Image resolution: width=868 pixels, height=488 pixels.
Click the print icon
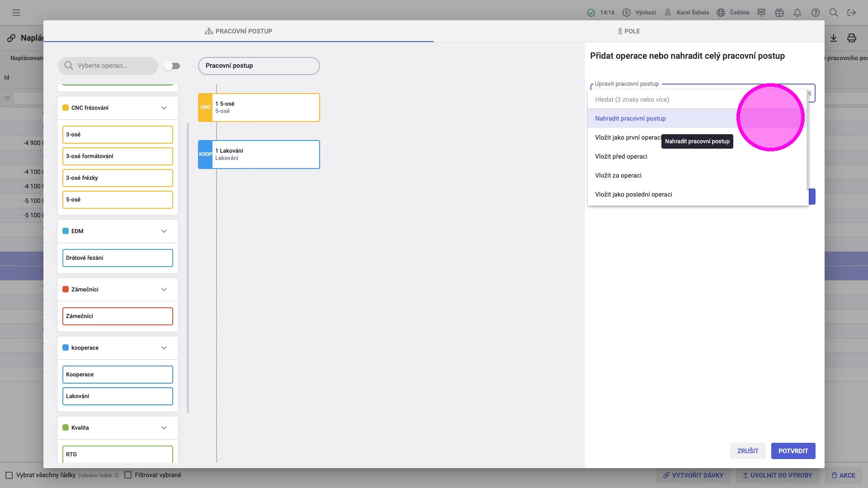(x=852, y=38)
